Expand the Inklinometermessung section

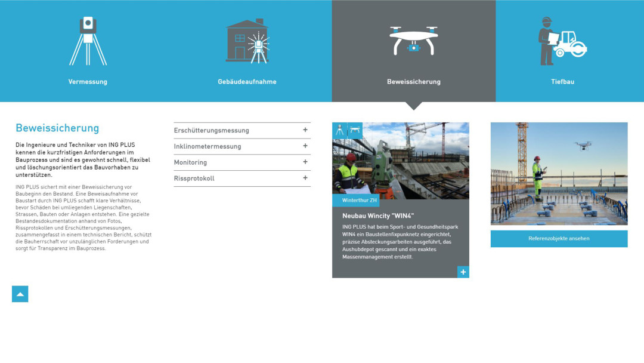(x=305, y=146)
